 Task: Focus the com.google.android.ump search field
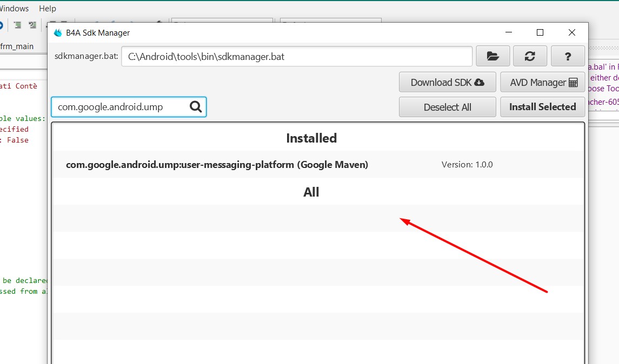(x=129, y=107)
